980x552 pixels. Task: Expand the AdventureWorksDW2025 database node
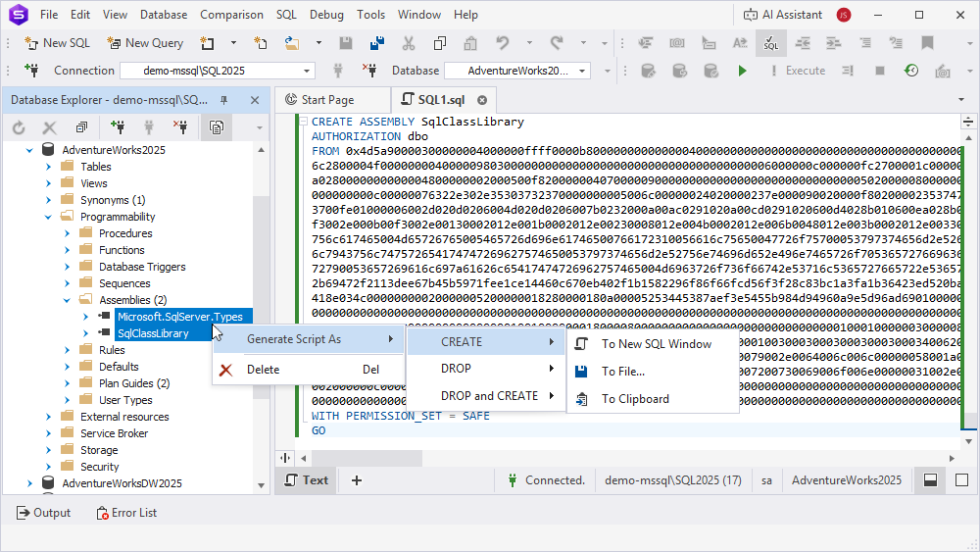coord(29,483)
